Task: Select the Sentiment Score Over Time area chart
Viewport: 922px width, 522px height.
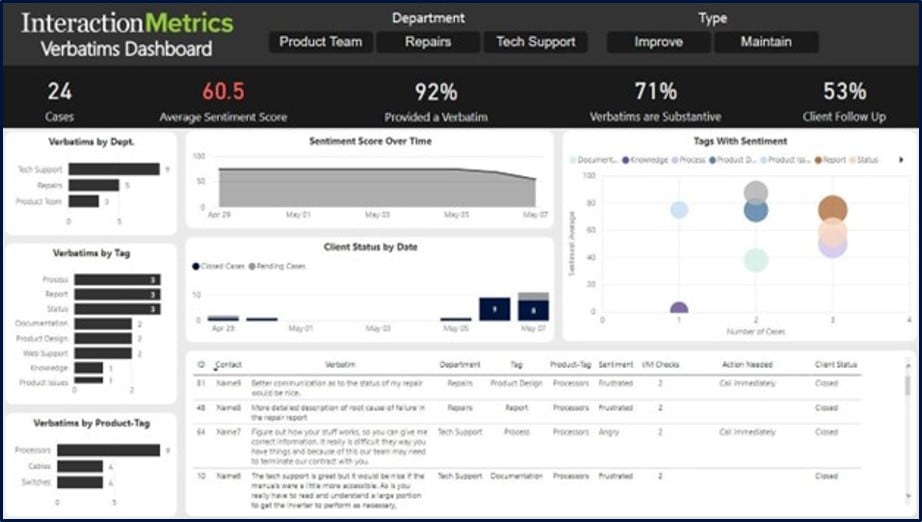Action: (x=377, y=188)
